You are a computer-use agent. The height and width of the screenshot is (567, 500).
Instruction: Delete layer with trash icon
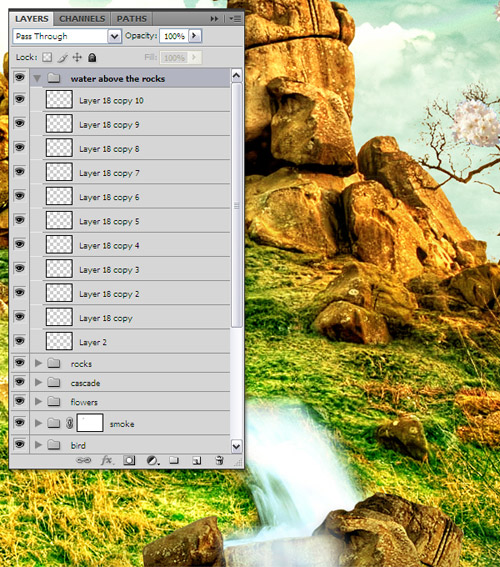[x=219, y=460]
